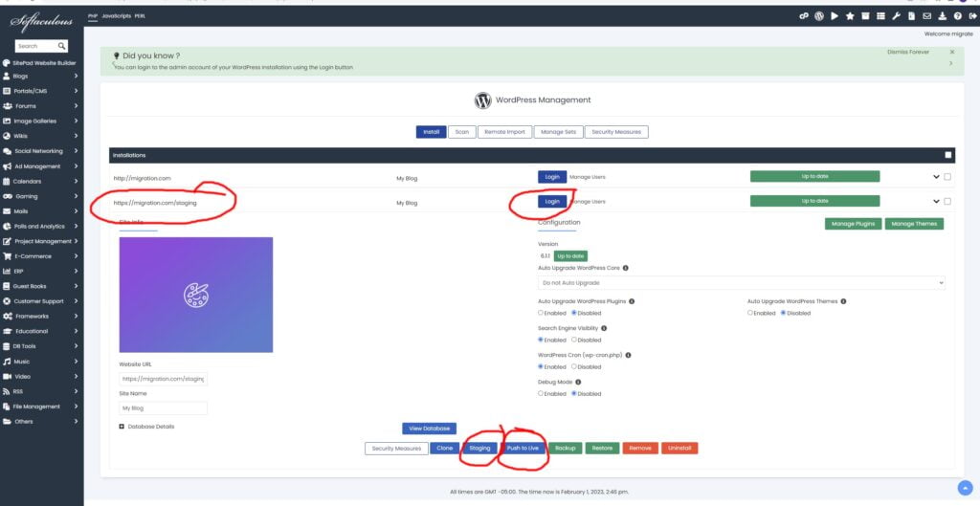Click info icon beside Auto Upgrade WordPress Core
The width and height of the screenshot is (980, 506).
(626, 268)
